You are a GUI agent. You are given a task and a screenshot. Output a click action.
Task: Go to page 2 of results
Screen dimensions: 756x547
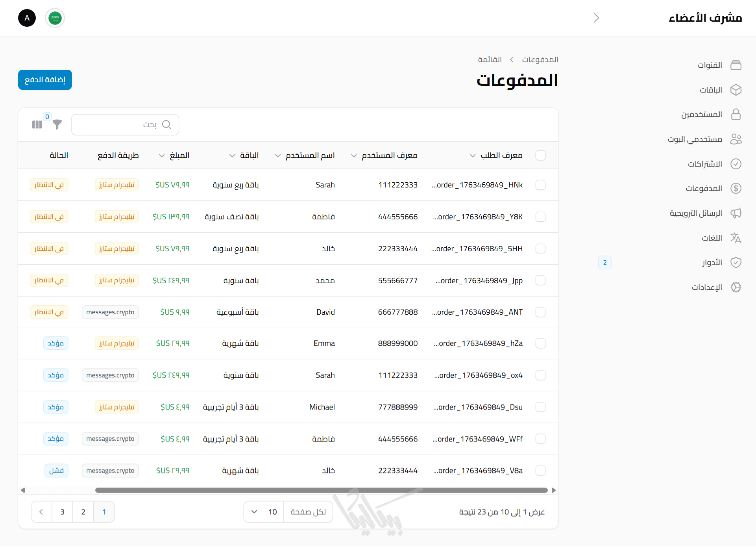coord(83,512)
